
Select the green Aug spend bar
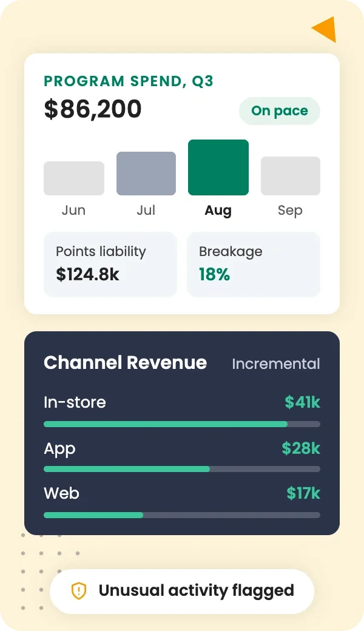pyautogui.click(x=218, y=167)
